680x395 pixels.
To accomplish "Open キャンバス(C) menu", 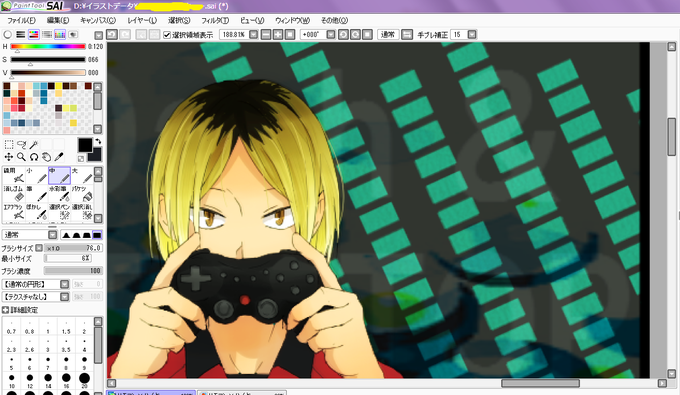I will click(98, 20).
